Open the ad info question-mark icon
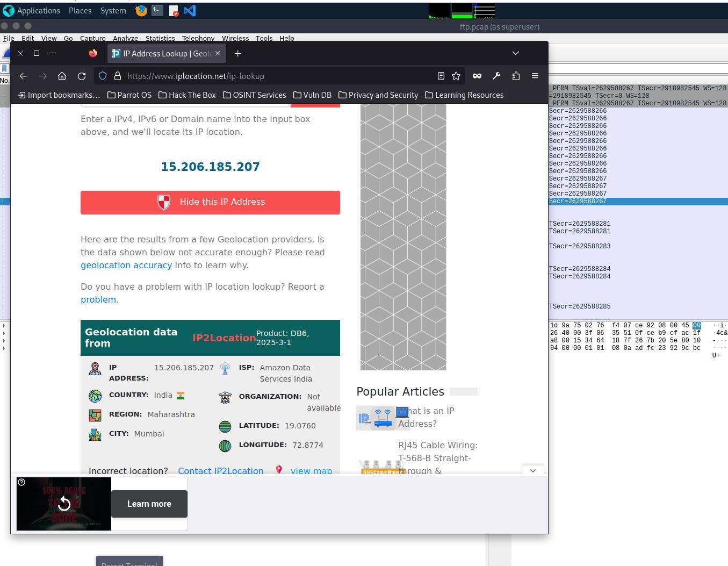 21,482
